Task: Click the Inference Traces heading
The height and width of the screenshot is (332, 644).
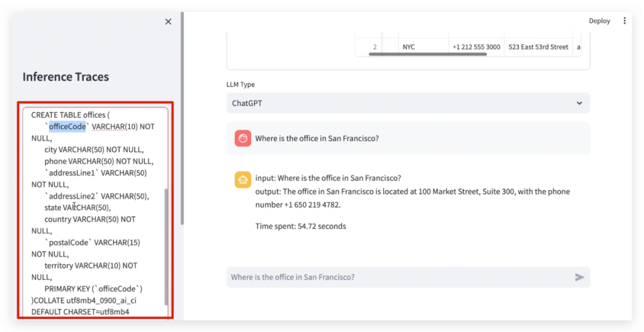Action: 66,77
